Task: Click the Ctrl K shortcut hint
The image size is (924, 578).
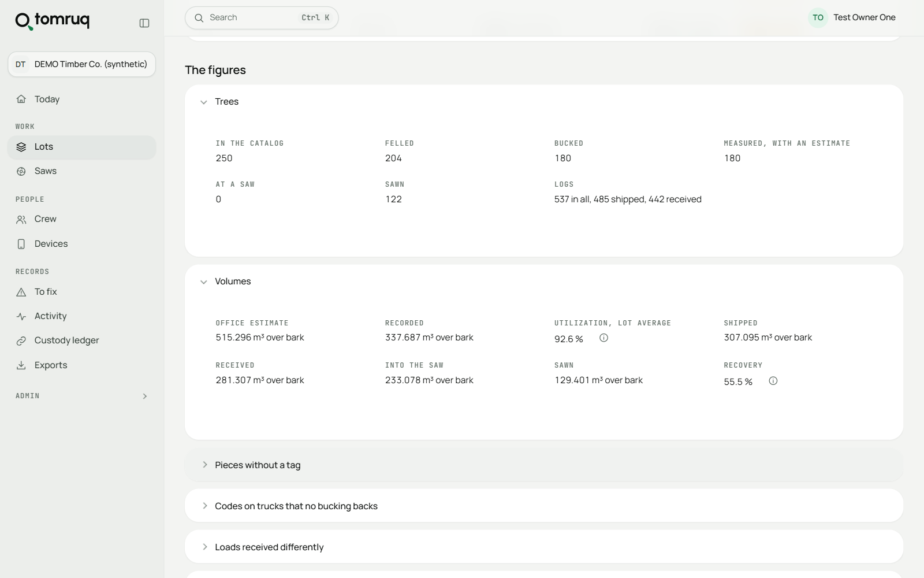Action: [x=315, y=18]
